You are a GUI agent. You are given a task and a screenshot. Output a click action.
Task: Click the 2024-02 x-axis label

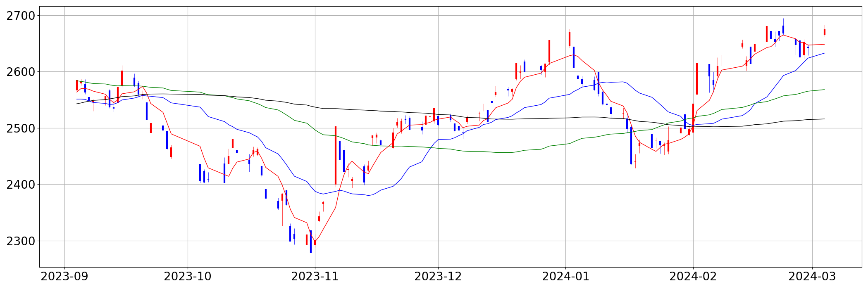693,277
